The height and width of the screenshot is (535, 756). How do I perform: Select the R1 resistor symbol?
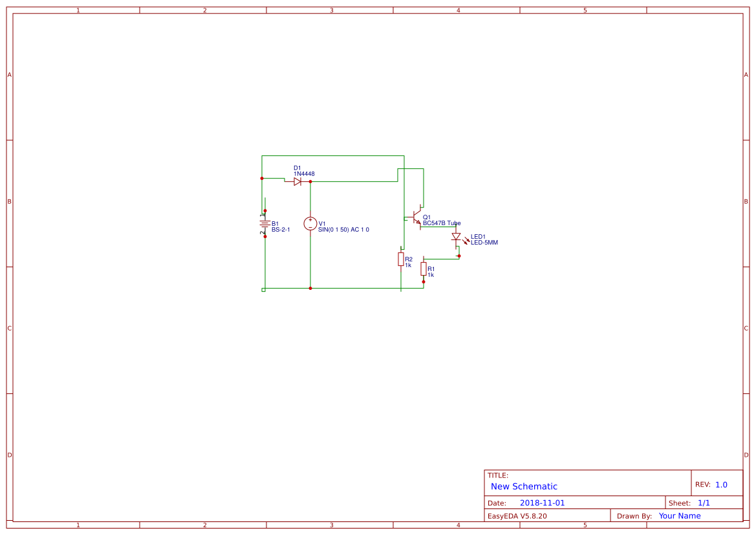click(424, 268)
